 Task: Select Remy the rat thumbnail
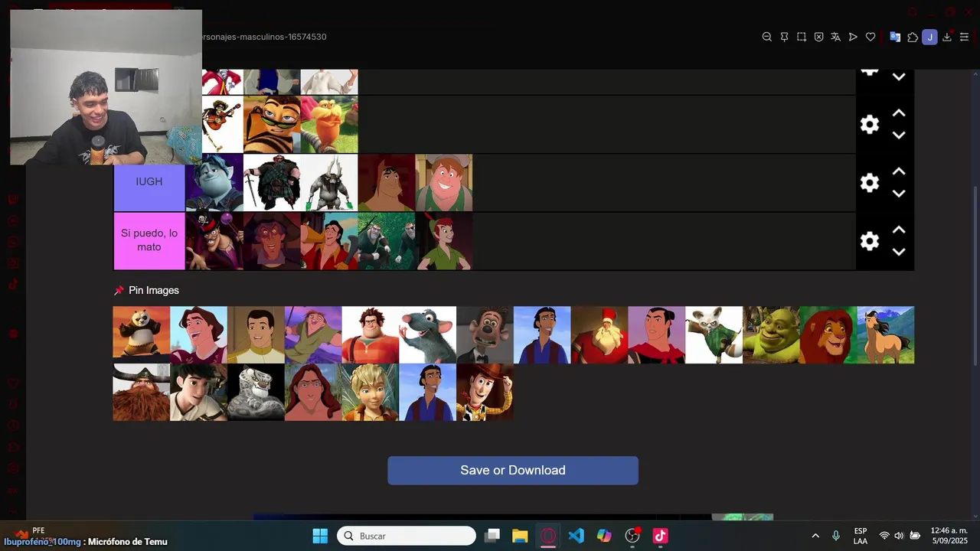427,335
